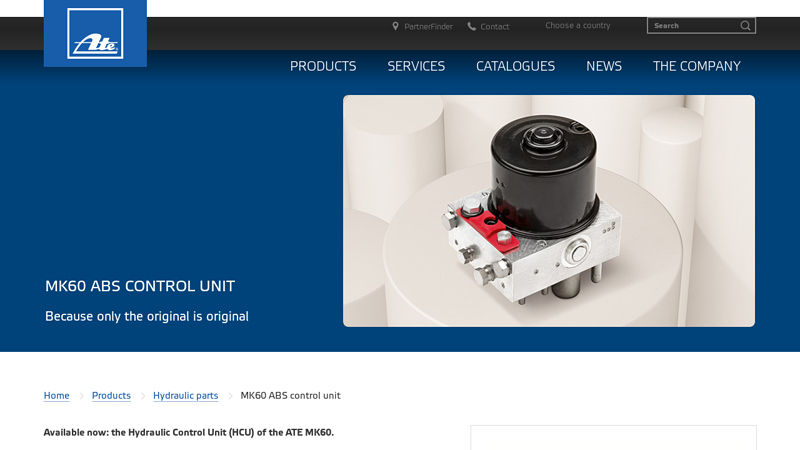Open THE COMPANY menu
This screenshot has width=800, height=450.
coord(696,66)
